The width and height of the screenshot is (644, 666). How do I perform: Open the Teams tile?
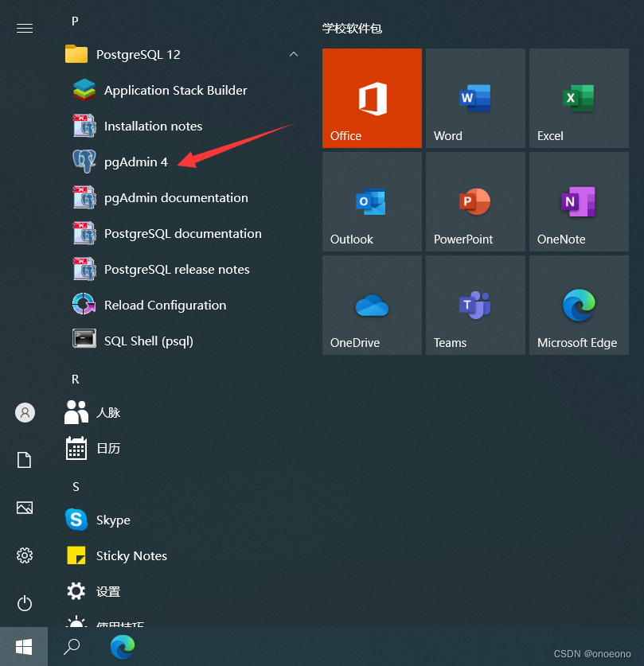(475, 305)
